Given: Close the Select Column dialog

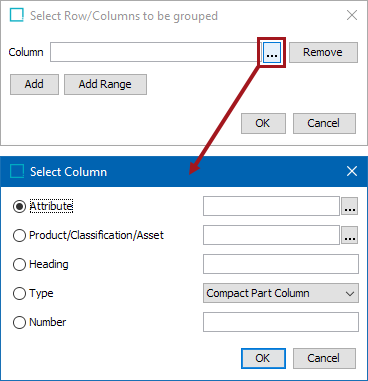Looking at the screenshot, I should click(x=352, y=171).
